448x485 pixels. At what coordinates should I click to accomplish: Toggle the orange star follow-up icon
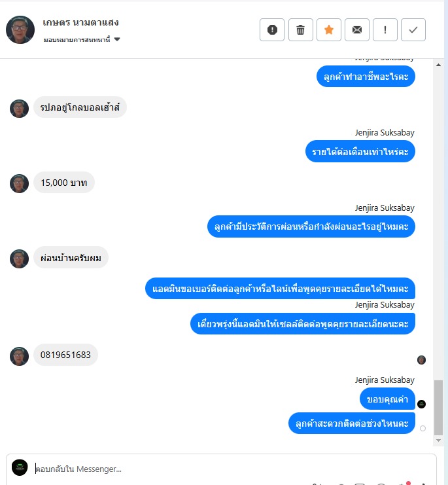[x=329, y=29]
